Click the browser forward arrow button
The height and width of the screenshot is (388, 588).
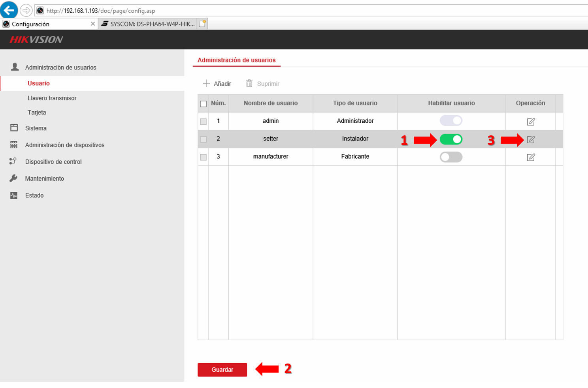point(26,10)
